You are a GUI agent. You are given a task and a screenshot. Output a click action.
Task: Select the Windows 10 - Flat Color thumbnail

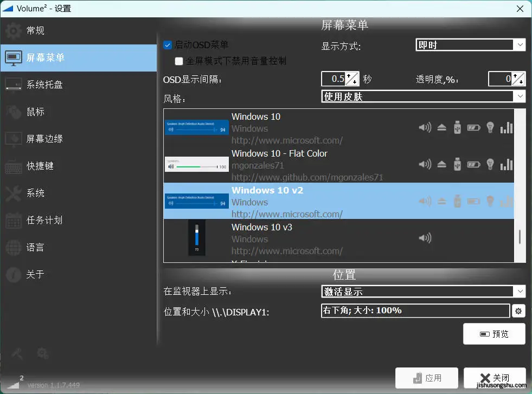(x=197, y=164)
